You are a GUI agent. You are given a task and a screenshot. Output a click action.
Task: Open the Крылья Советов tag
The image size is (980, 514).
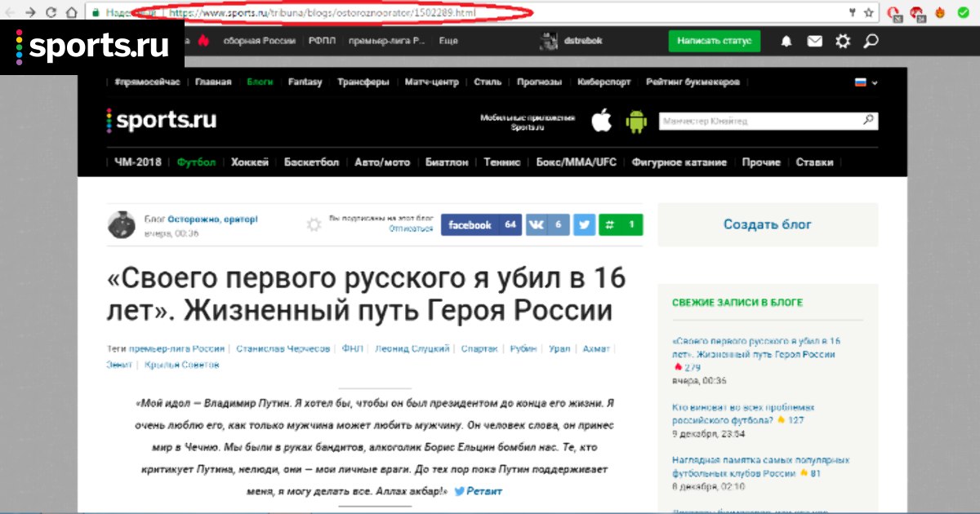pyautogui.click(x=182, y=365)
